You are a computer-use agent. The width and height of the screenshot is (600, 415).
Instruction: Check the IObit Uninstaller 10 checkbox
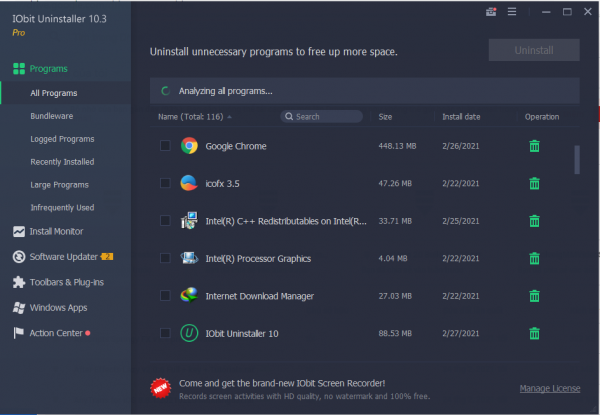click(x=165, y=333)
